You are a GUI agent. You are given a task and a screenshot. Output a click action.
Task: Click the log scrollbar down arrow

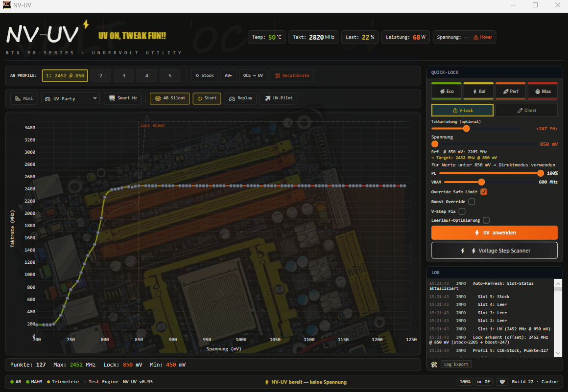point(558,354)
